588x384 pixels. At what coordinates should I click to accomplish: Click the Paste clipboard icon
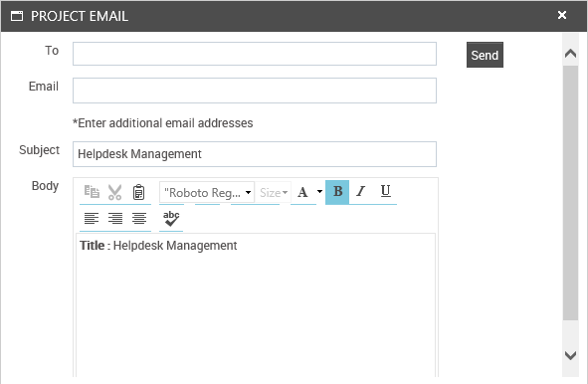click(x=138, y=192)
